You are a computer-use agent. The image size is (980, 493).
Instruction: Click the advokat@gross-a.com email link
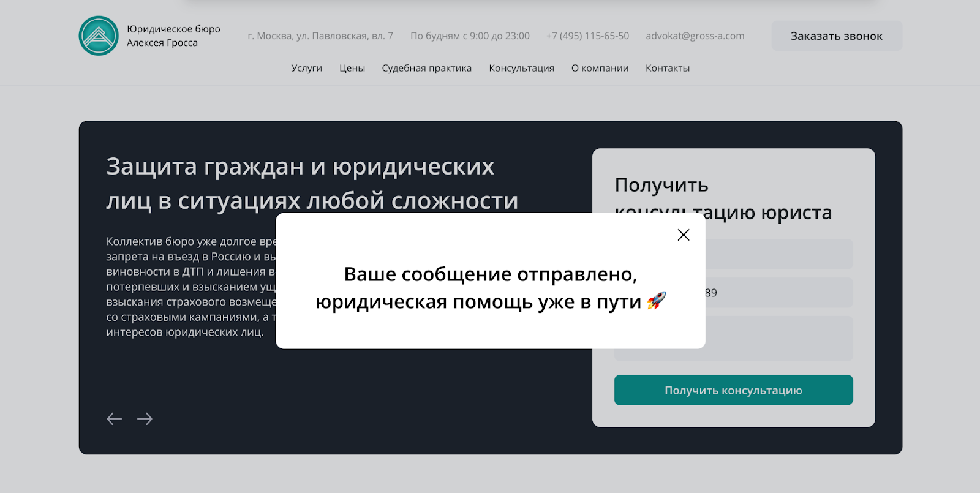[x=695, y=36]
